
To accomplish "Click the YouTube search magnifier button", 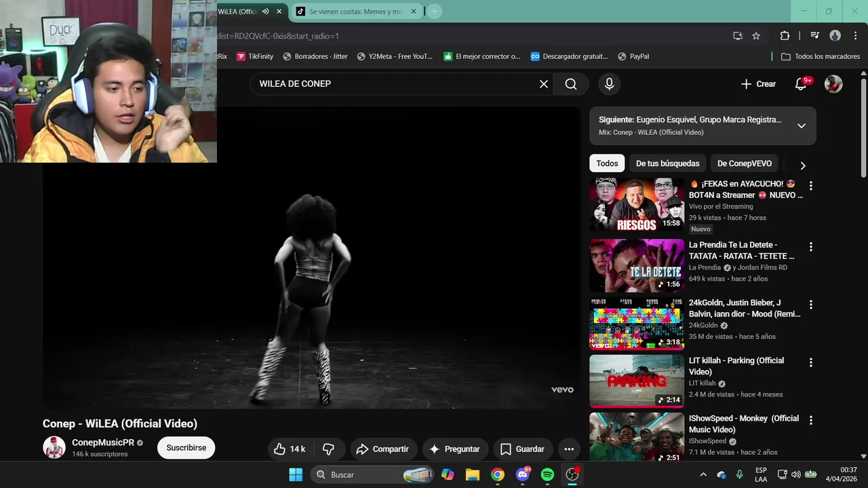I will [x=571, y=84].
